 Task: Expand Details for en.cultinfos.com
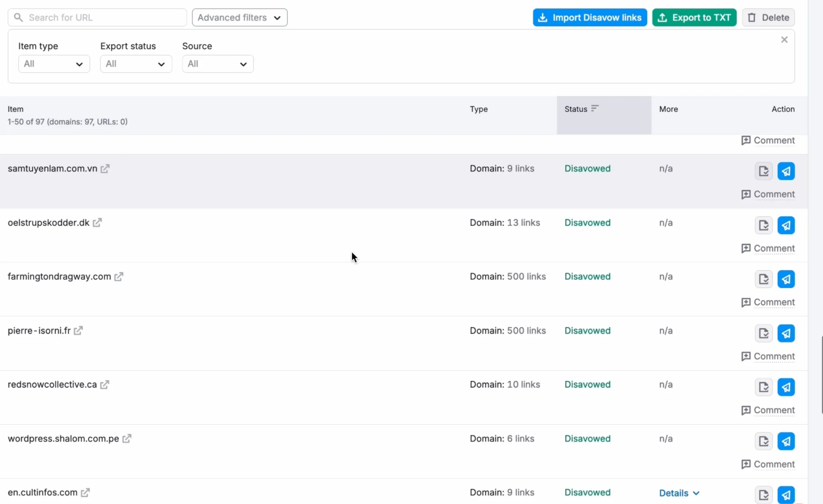coord(678,492)
